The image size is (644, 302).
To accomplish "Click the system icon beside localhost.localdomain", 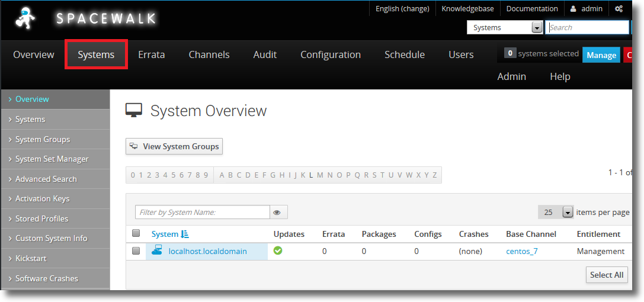I will pos(158,250).
